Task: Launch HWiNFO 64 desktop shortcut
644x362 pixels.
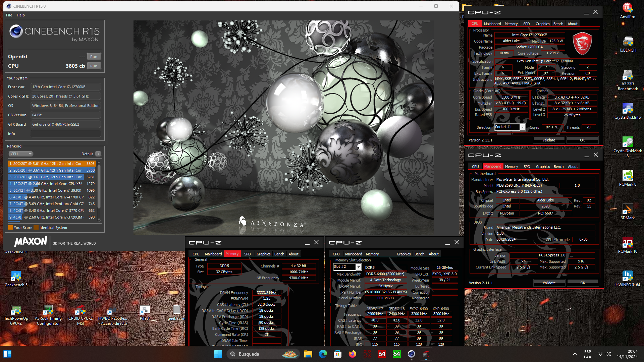Action: point(627,279)
